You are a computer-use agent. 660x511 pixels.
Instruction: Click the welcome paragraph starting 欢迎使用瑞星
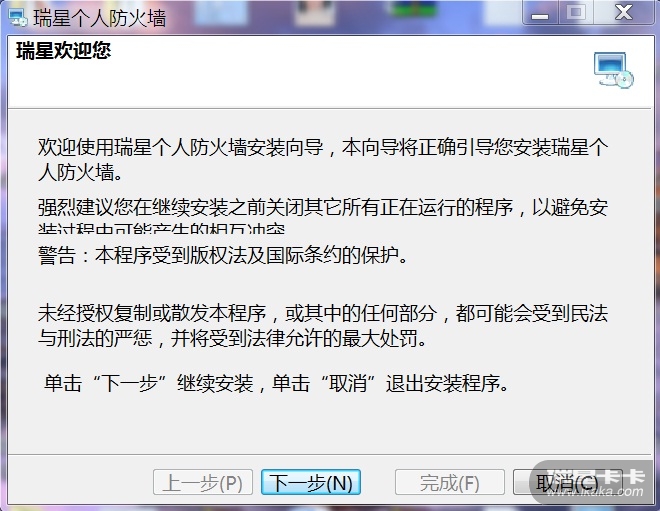(323, 159)
